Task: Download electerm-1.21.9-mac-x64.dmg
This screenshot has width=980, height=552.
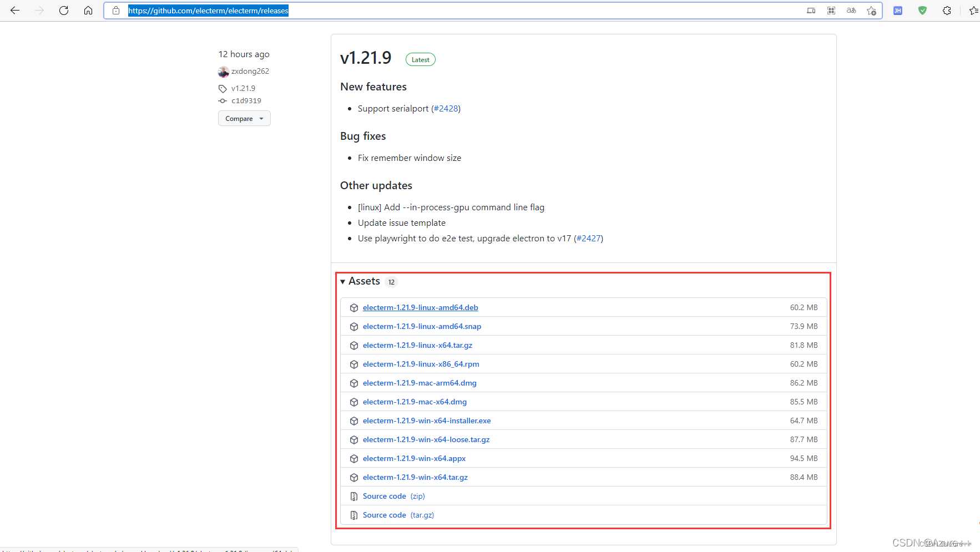Action: (415, 402)
